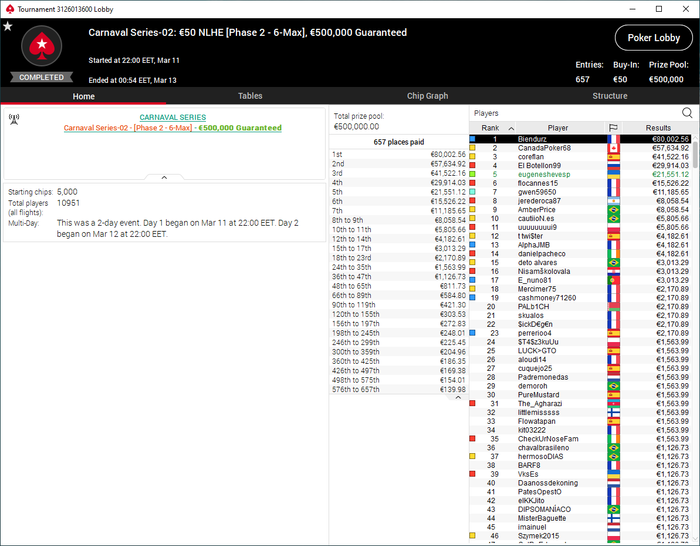Collapse the prize payout list

tap(458, 397)
